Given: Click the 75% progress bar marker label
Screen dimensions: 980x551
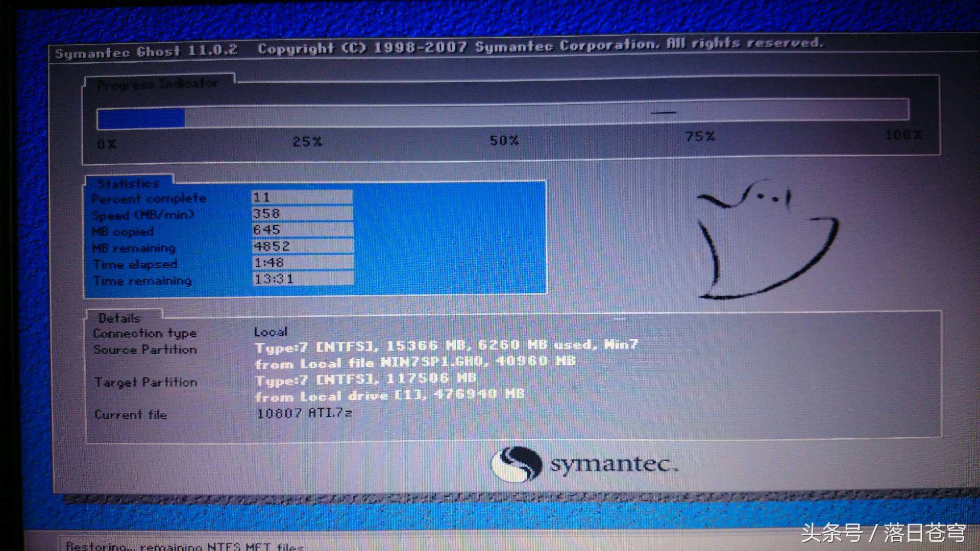Looking at the screenshot, I should [700, 137].
